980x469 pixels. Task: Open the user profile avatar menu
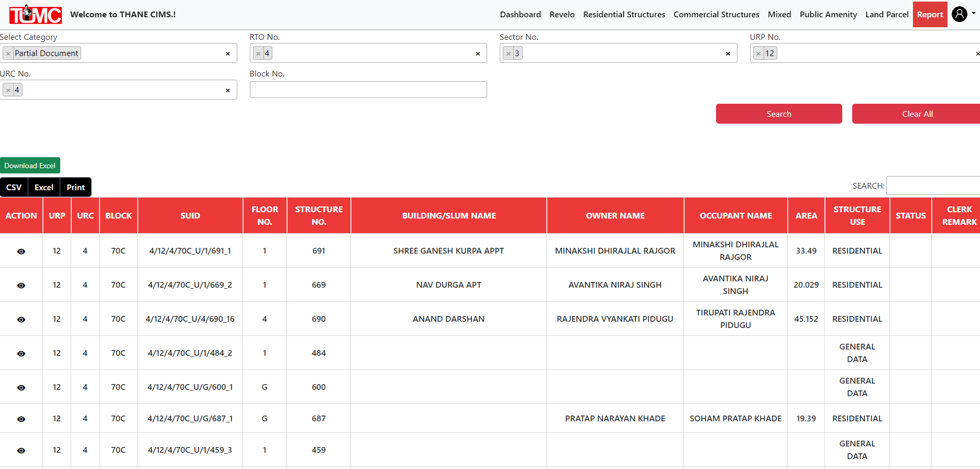960,14
